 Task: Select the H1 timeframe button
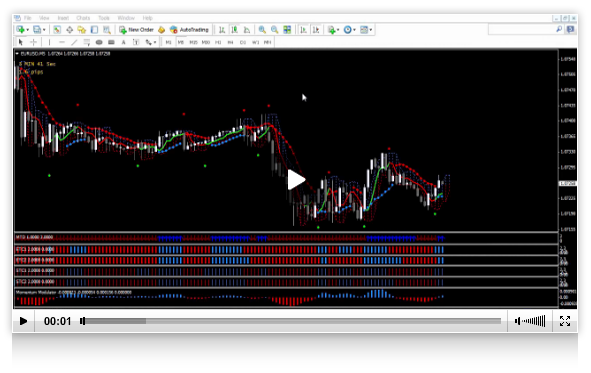click(218, 42)
